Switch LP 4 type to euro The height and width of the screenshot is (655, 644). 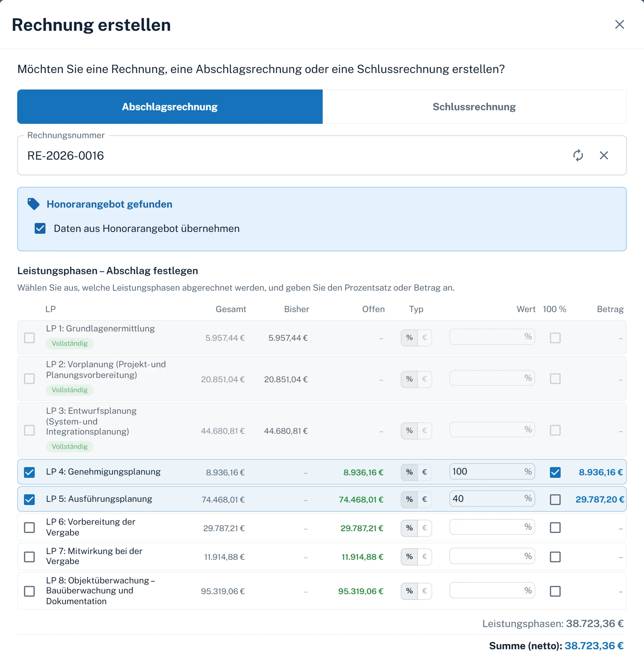pos(424,472)
